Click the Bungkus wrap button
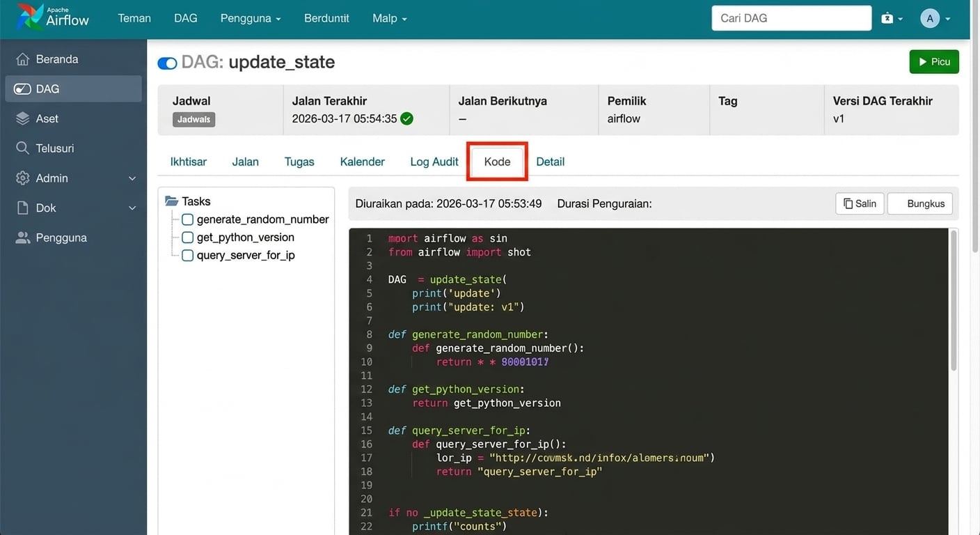 tap(920, 203)
